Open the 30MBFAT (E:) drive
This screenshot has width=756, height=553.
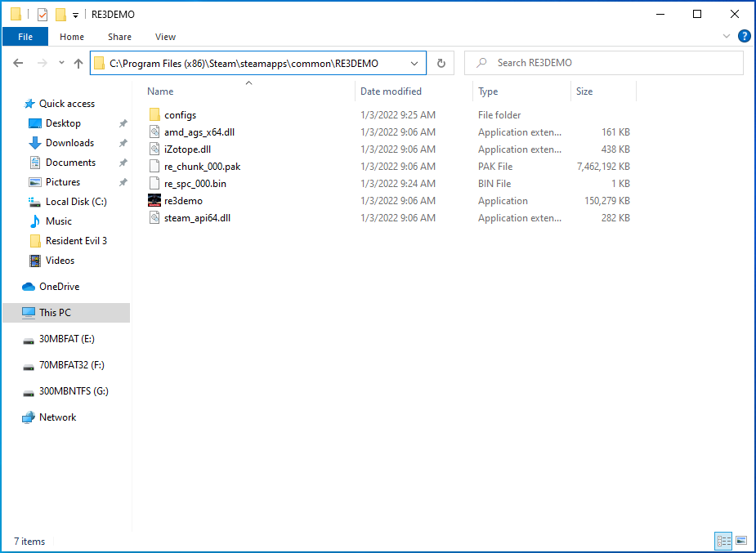pos(66,339)
